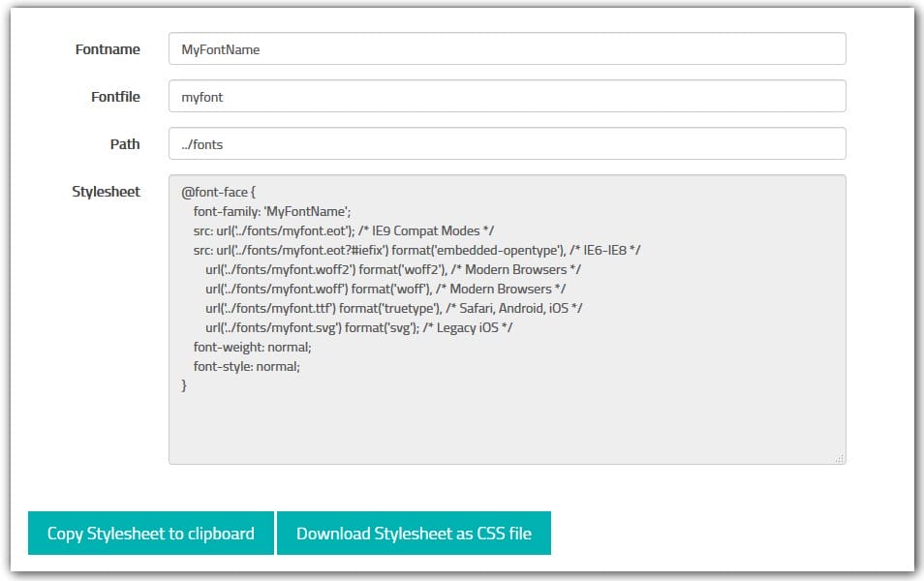Image resolution: width=924 pixels, height=581 pixels.
Task: Click the Fontname label
Action: 108,49
